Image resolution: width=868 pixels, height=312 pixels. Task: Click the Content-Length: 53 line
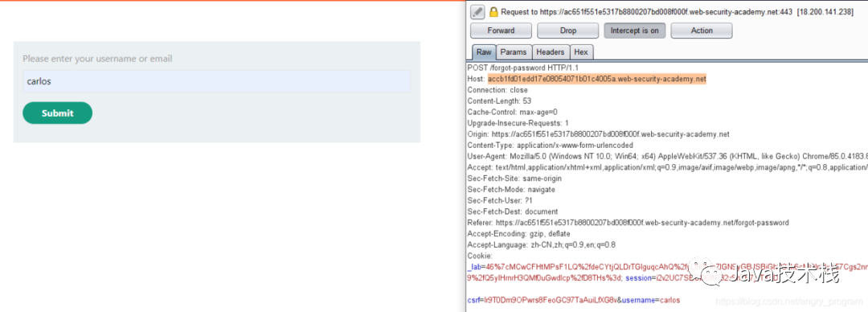499,101
